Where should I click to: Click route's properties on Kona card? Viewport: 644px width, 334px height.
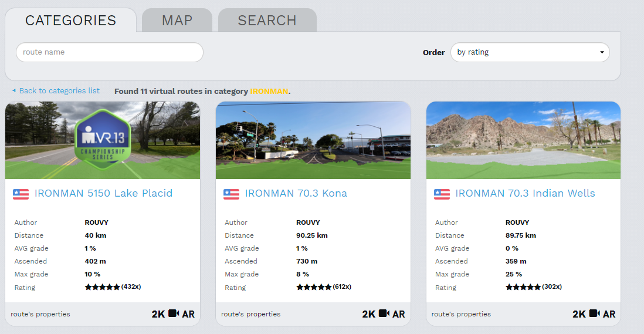pyautogui.click(x=250, y=314)
